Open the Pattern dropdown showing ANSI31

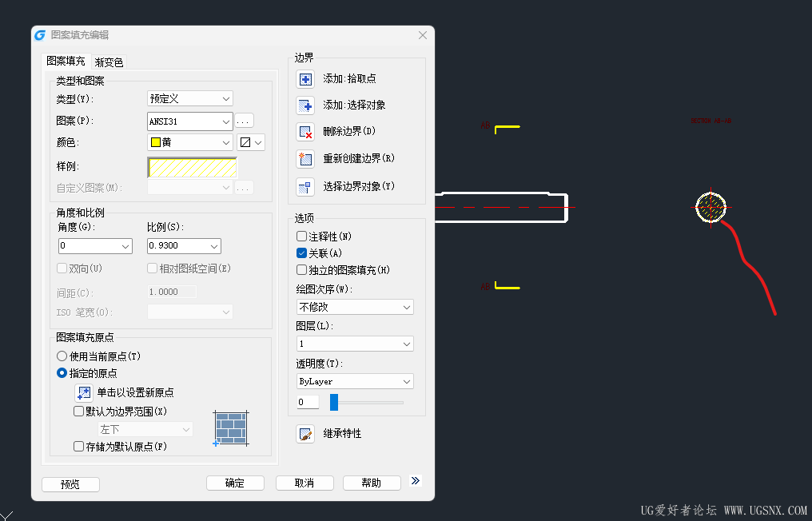click(190, 121)
